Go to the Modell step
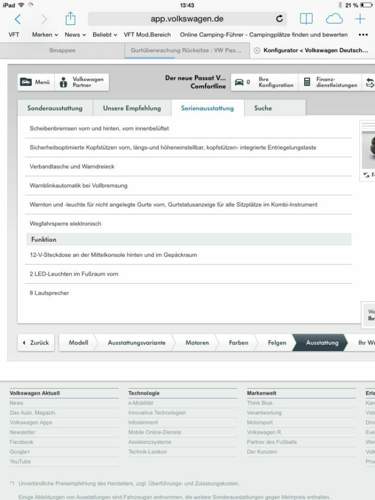375x500 pixels. 78,343
